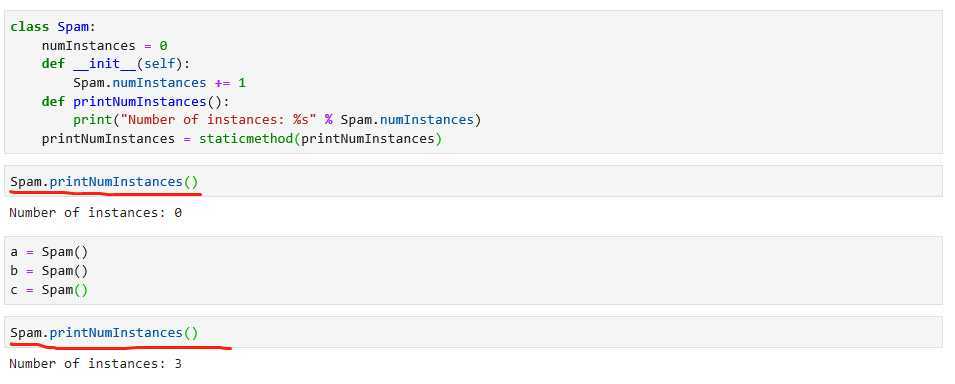Click the class Spam definition line
This screenshot has width=955, height=384.
pyautogui.click(x=53, y=27)
